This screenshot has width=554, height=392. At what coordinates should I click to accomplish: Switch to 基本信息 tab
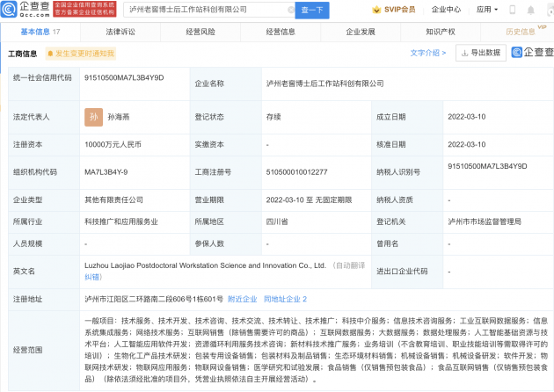(x=40, y=32)
